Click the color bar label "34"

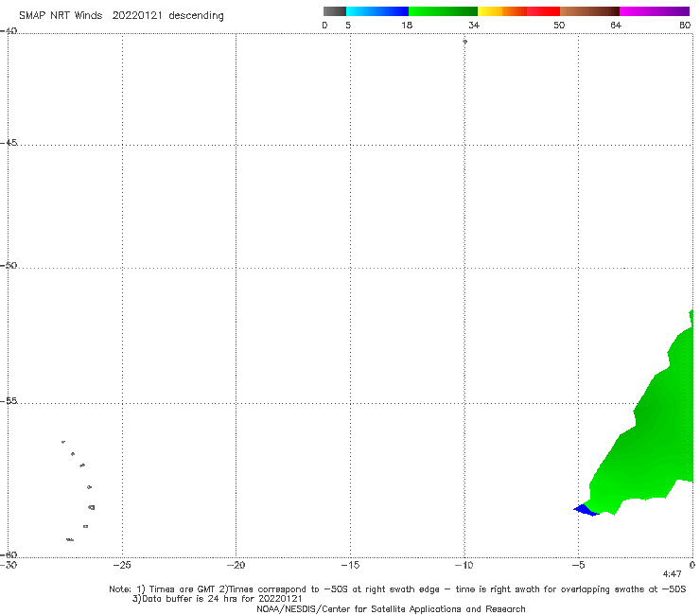tap(474, 25)
